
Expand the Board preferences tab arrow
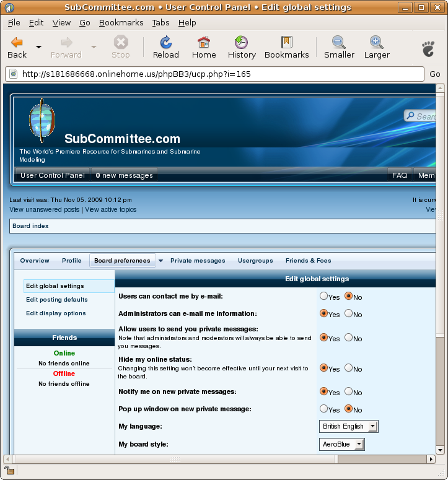[x=160, y=261]
